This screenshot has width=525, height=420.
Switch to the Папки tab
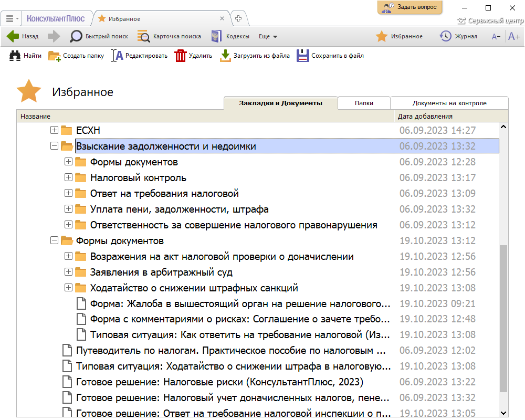tap(364, 103)
